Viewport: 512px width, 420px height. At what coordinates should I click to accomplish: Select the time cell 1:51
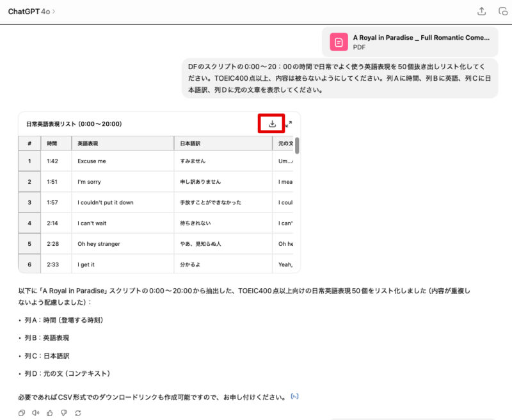[x=56, y=182]
